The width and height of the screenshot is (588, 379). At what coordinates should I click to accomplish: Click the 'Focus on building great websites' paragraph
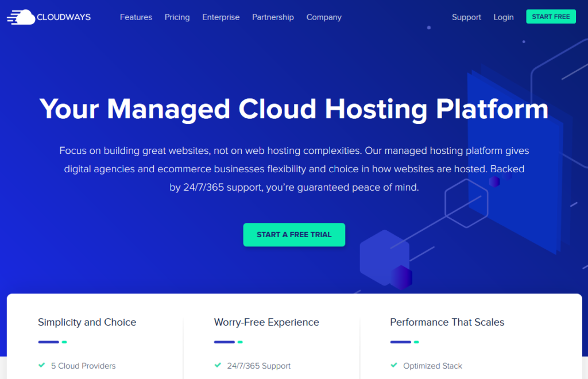click(294, 169)
